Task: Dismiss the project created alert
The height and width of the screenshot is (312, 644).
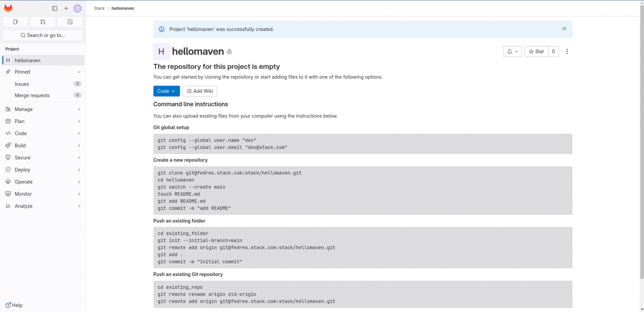Action: pyautogui.click(x=564, y=29)
